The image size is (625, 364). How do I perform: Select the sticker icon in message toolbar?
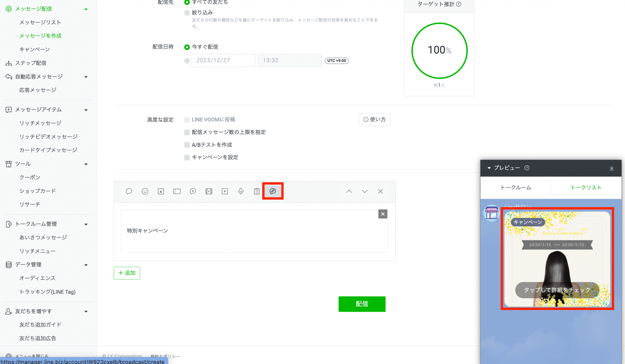click(x=145, y=191)
